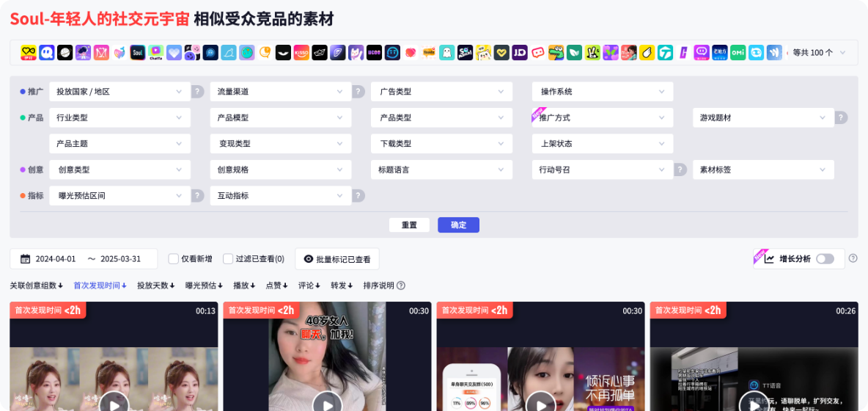Open help icon next to 流量渠道

tap(358, 92)
